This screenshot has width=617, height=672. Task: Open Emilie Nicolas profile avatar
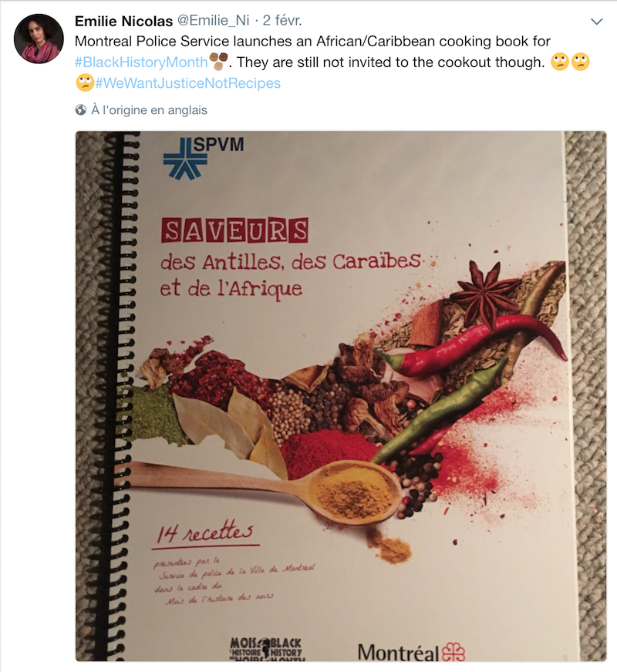click(x=39, y=39)
